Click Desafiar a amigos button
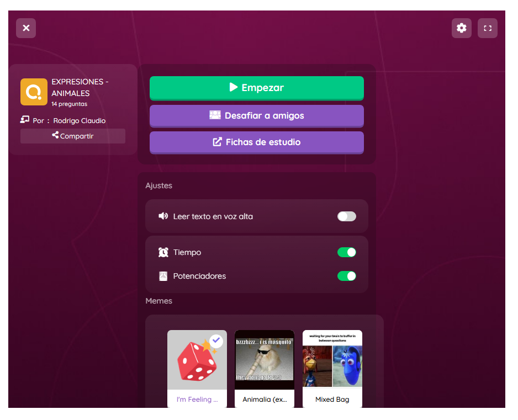Image resolution: width=518 pixels, height=420 pixels. click(x=257, y=116)
